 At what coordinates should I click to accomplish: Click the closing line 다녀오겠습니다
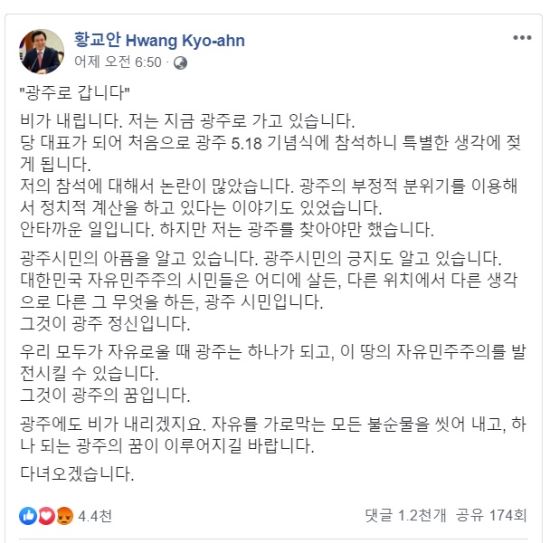coord(77,474)
